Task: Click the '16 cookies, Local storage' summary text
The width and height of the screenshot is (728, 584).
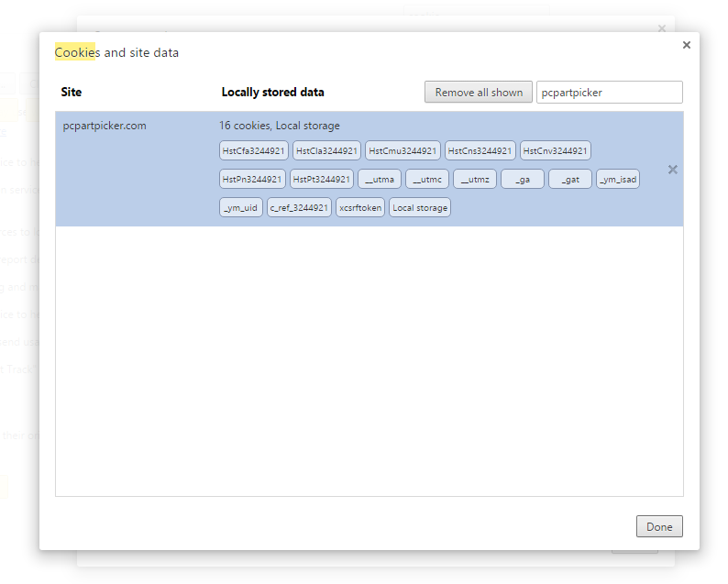Action: (280, 126)
